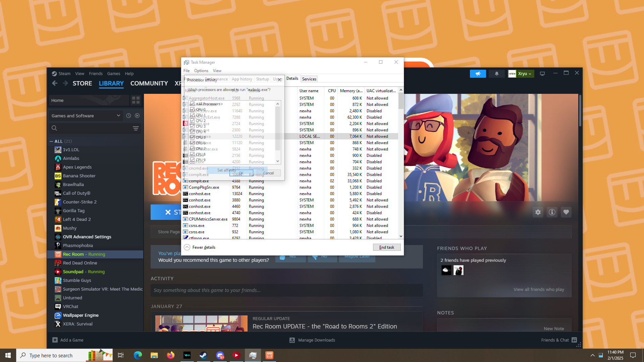Open Steam from Windows taskbar
The height and width of the screenshot is (362, 644).
(x=203, y=355)
